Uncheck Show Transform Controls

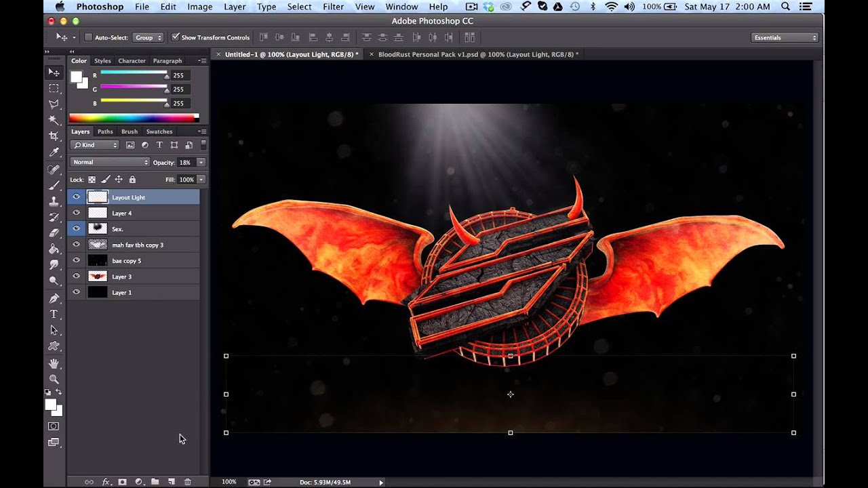tap(176, 37)
